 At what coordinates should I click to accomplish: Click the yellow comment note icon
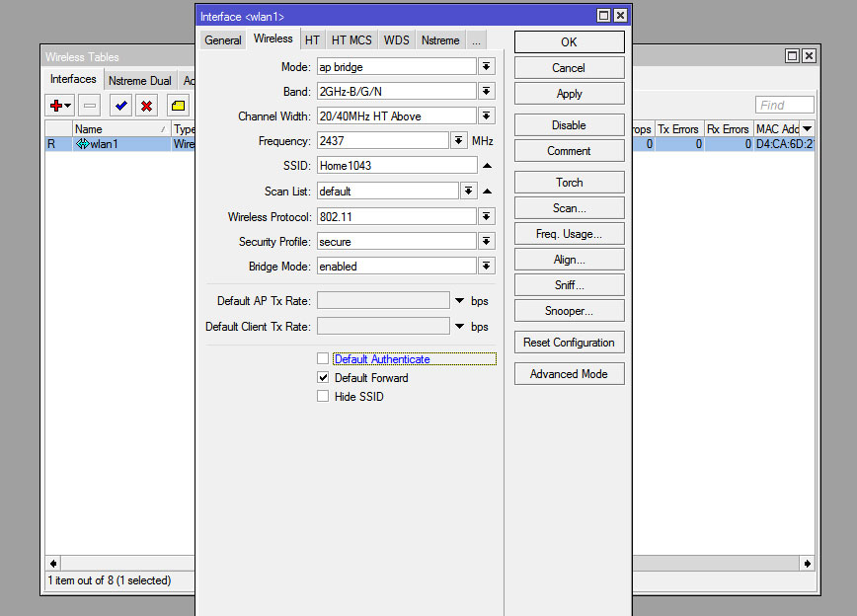178,106
